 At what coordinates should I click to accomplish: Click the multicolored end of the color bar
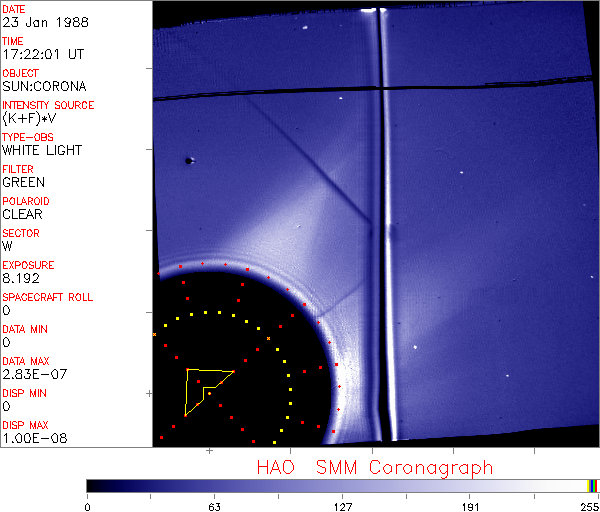[x=593, y=485]
